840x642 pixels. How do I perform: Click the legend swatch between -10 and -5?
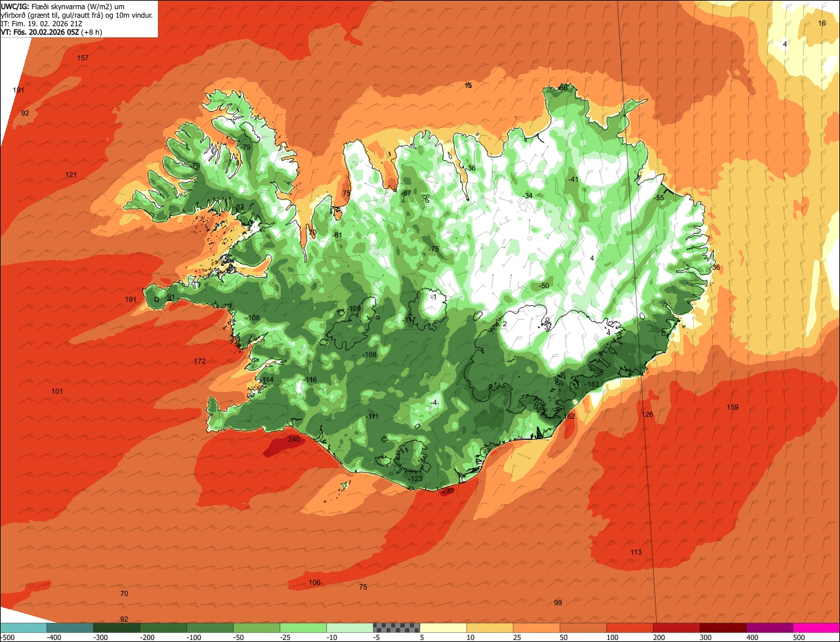349,627
